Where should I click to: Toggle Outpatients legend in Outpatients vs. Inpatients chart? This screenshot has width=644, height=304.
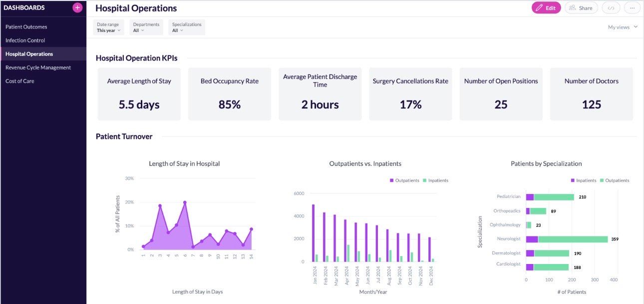point(404,180)
